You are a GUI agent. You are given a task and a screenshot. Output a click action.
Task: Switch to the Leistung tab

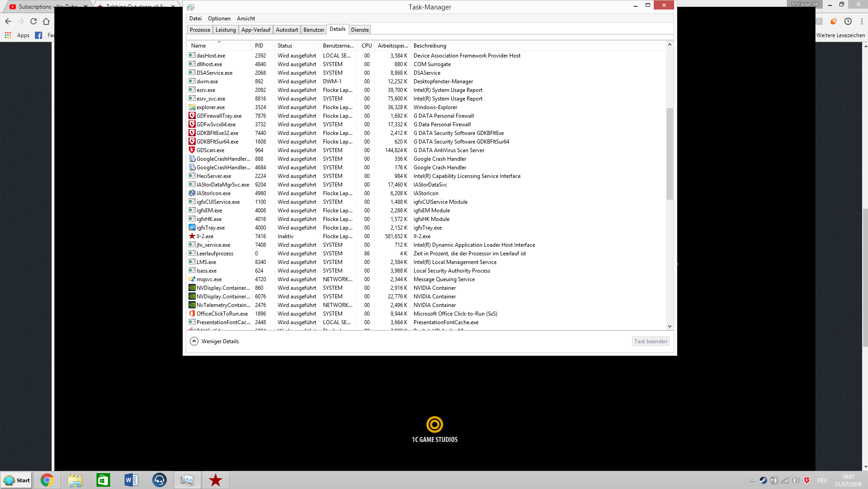point(226,30)
